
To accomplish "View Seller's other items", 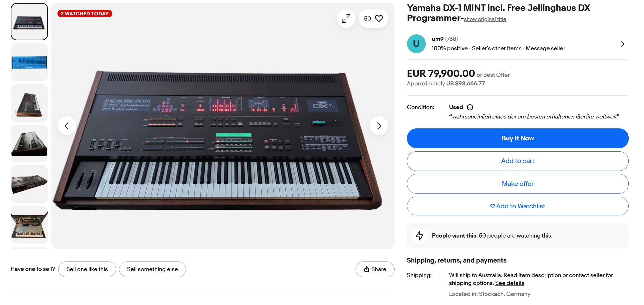I will (497, 48).
